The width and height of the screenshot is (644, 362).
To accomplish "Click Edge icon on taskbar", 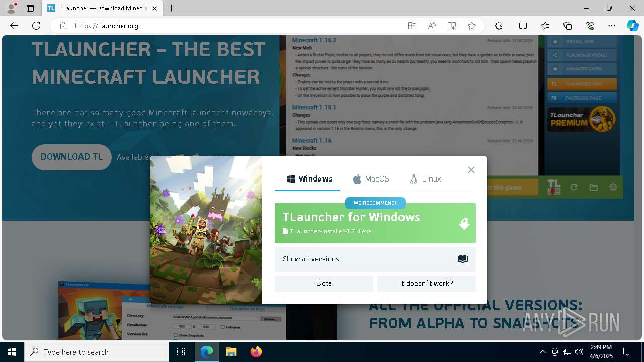I will click(207, 352).
